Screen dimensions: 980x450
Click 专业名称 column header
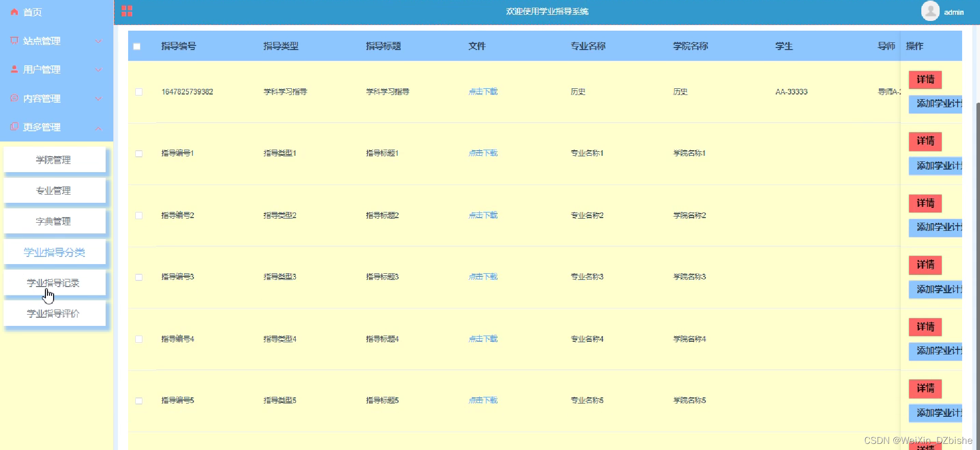tap(588, 46)
